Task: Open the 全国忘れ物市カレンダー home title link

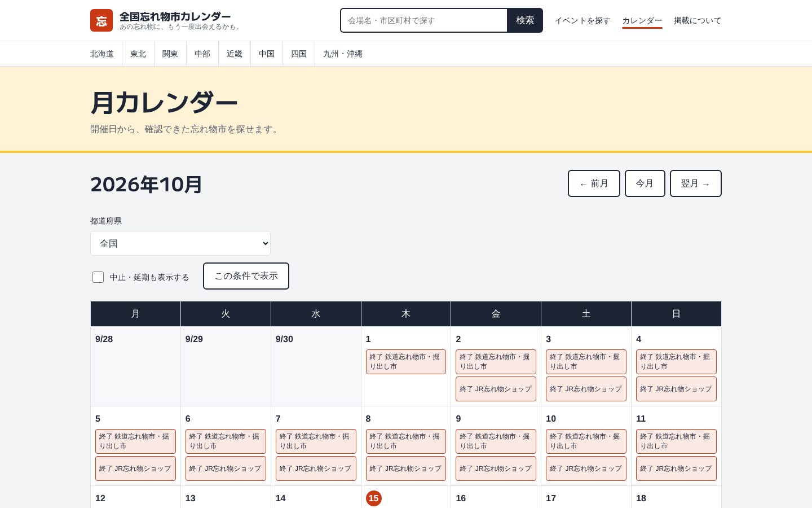Action: pos(175,16)
